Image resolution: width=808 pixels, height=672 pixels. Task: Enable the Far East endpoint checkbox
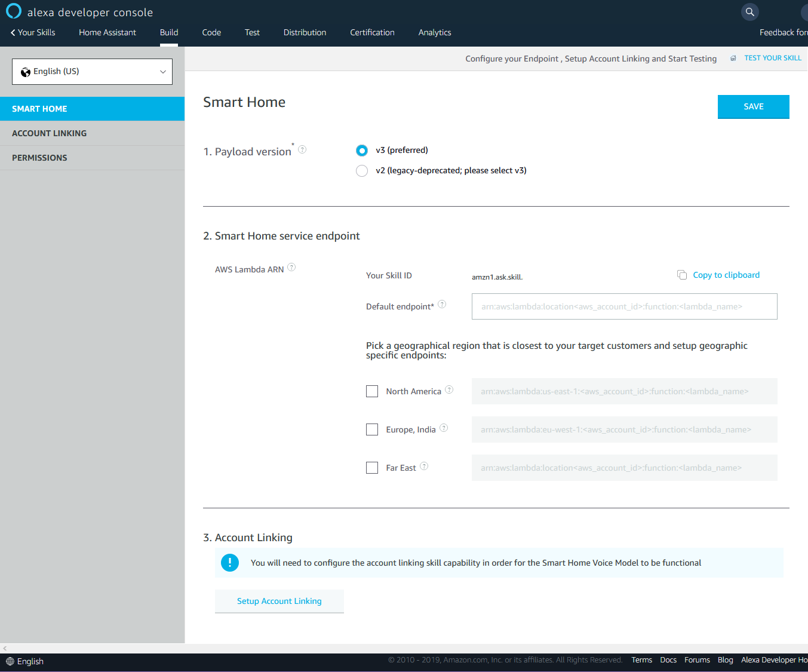tap(372, 468)
